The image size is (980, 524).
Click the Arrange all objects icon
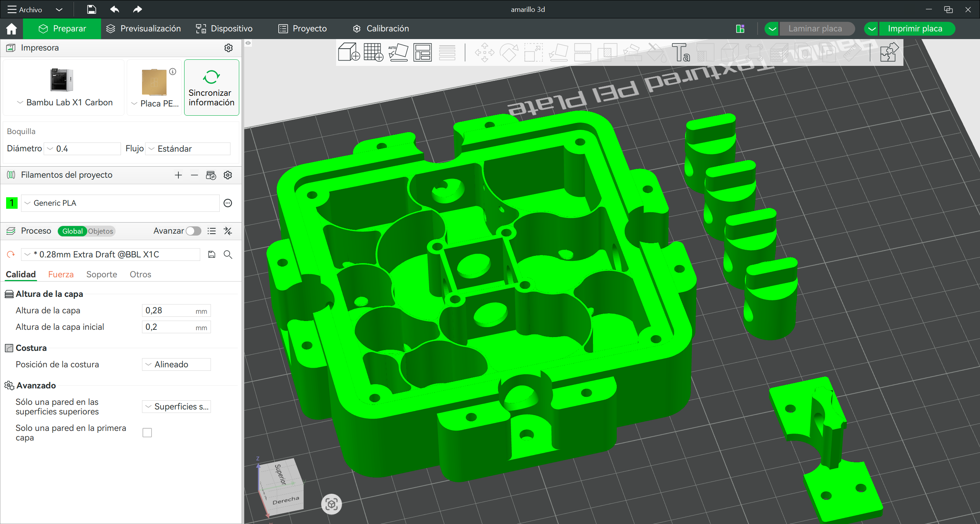coord(423,52)
